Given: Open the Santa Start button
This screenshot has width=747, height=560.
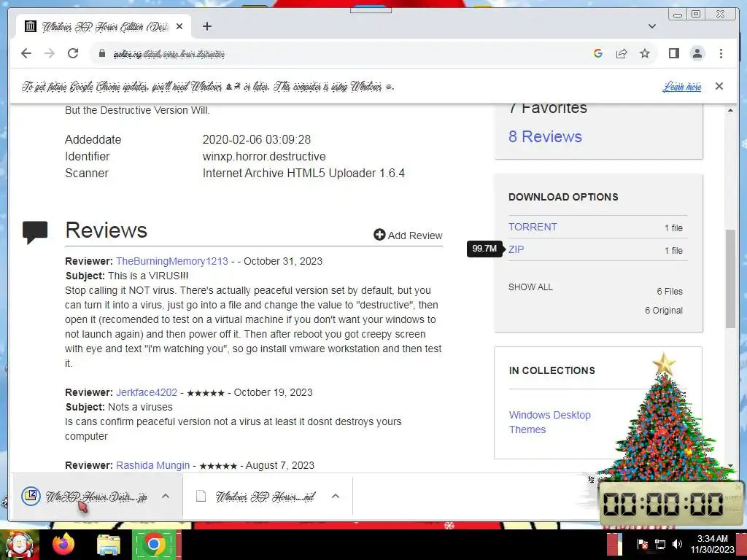Looking at the screenshot, I should 19,544.
